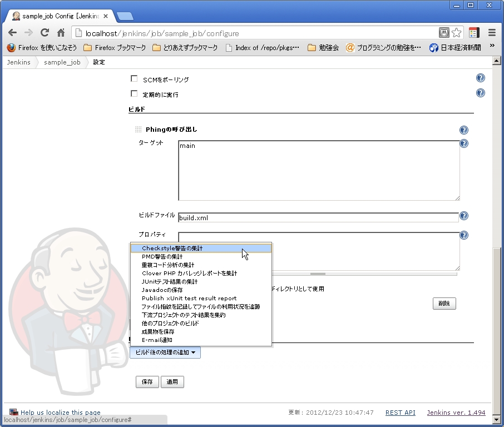Screen dimensions: 504x427
Task: Choose 成果物を保存 menu entry
Action: 201,332
